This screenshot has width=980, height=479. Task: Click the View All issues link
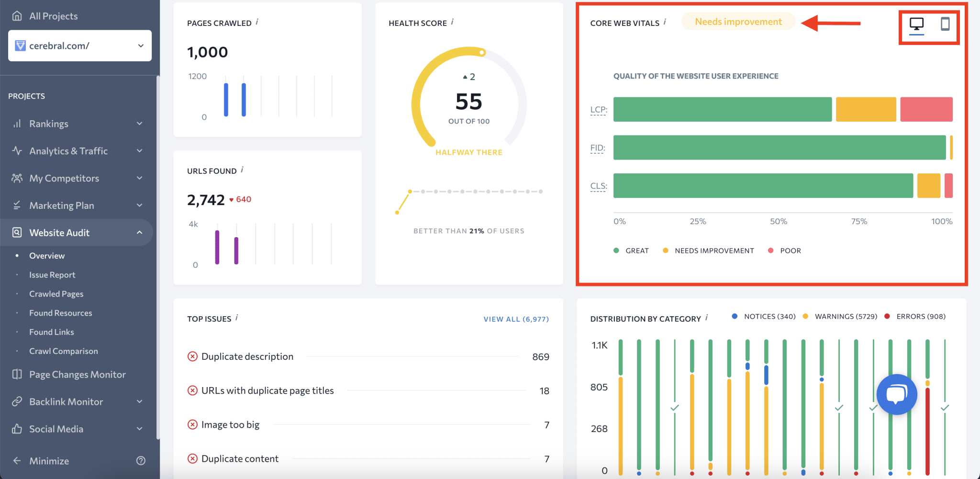pos(516,319)
